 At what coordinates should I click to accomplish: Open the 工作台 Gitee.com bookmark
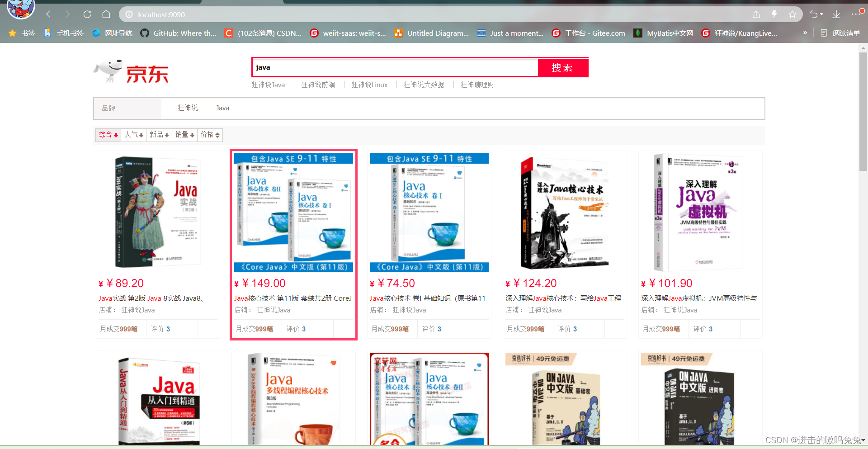click(x=589, y=33)
